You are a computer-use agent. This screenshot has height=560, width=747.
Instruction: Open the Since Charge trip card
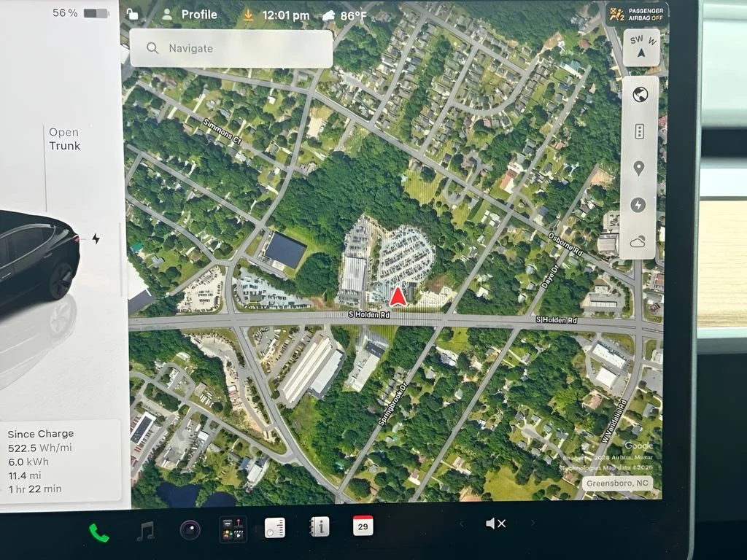60,461
